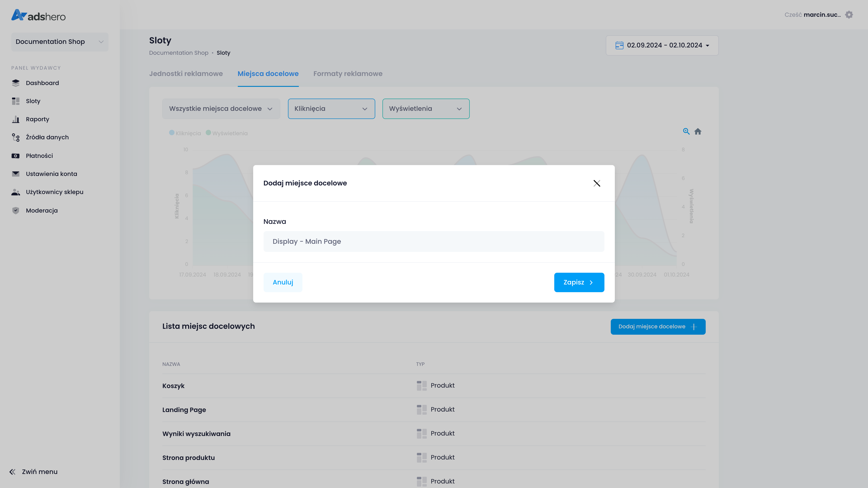Open Wszystkie miejsca docelowe dropdown
The height and width of the screenshot is (488, 868).
pos(221,109)
